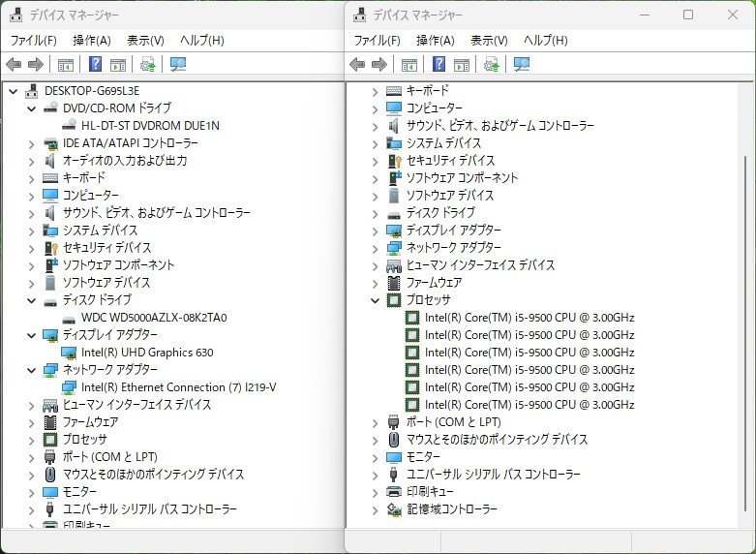
Task: Maximize the right Device Manager window
Action: (688, 15)
